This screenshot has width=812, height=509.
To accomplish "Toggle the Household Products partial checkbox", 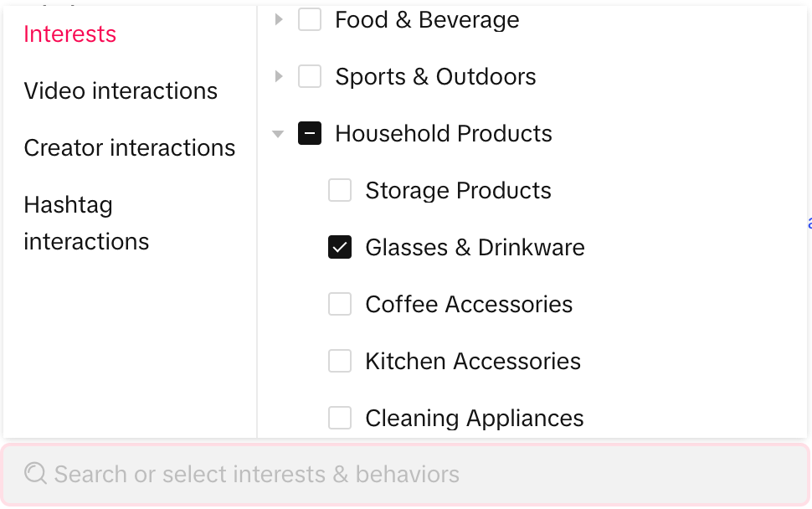I will click(x=310, y=133).
